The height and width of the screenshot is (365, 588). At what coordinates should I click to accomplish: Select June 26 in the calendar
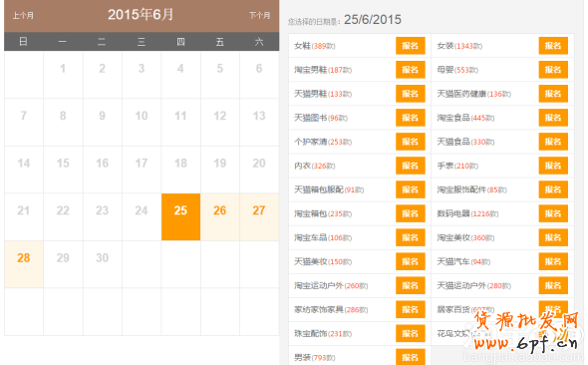coord(219,216)
